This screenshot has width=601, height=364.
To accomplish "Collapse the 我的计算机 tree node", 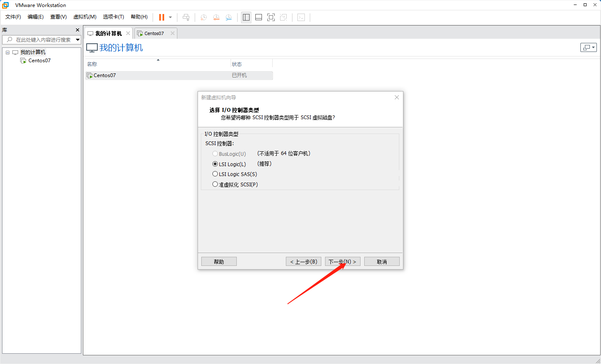I will pos(7,52).
